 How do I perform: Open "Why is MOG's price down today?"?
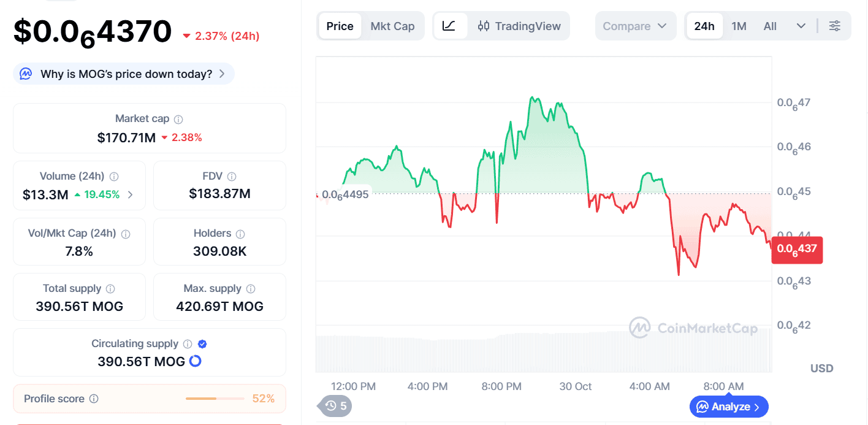(124, 74)
